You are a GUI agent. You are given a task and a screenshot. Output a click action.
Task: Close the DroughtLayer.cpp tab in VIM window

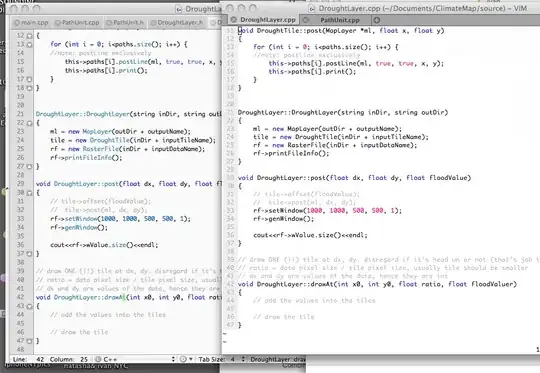point(233,20)
